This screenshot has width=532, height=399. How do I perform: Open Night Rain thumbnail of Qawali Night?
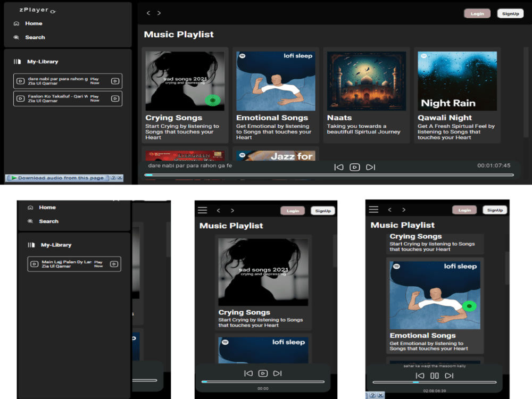pyautogui.click(x=458, y=81)
